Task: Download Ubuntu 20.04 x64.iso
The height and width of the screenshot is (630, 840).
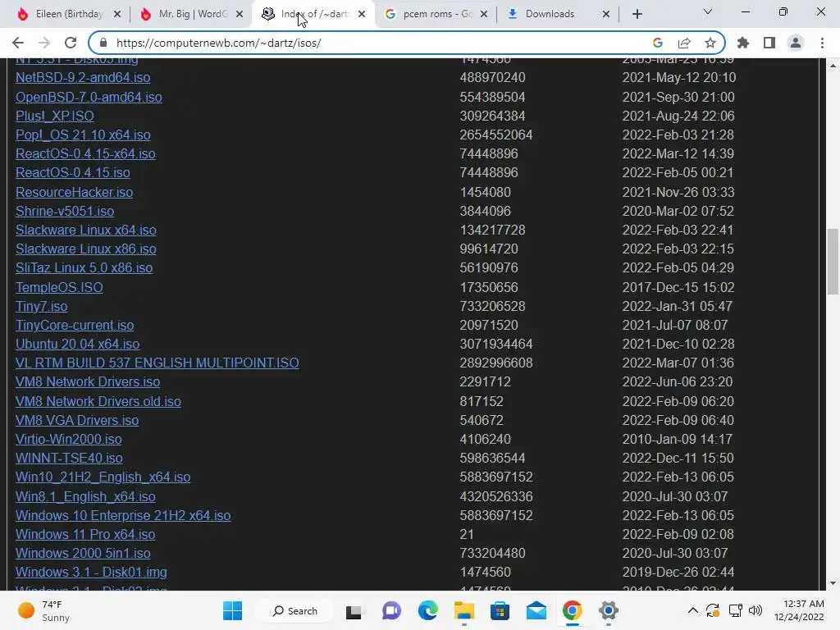Action: [x=77, y=344]
